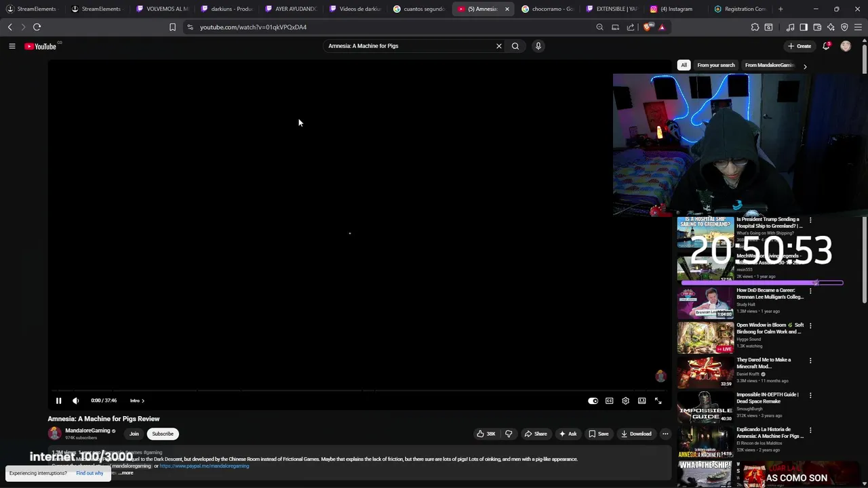This screenshot has width=868, height=488.
Task: Open browser extensions puzzle icon
Action: coord(755,27)
